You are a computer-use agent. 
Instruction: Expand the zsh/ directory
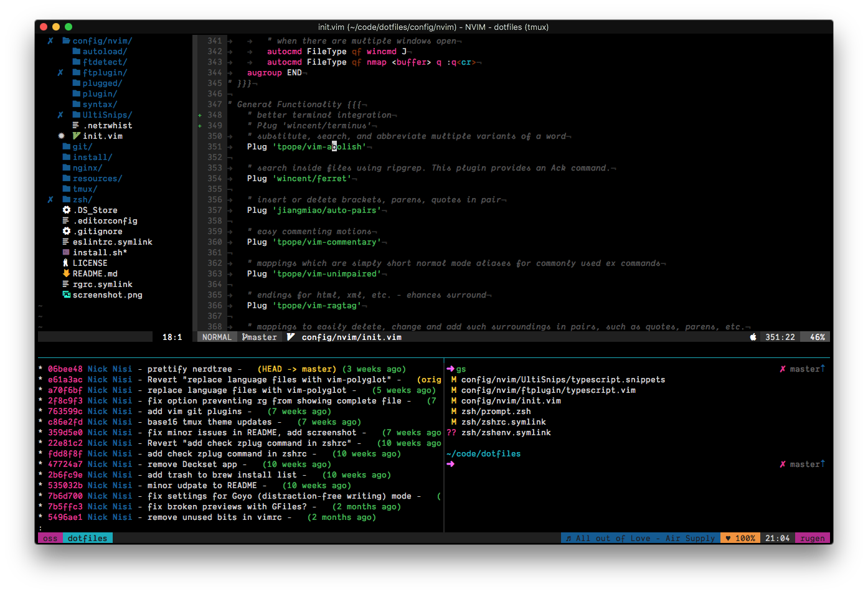click(x=82, y=200)
